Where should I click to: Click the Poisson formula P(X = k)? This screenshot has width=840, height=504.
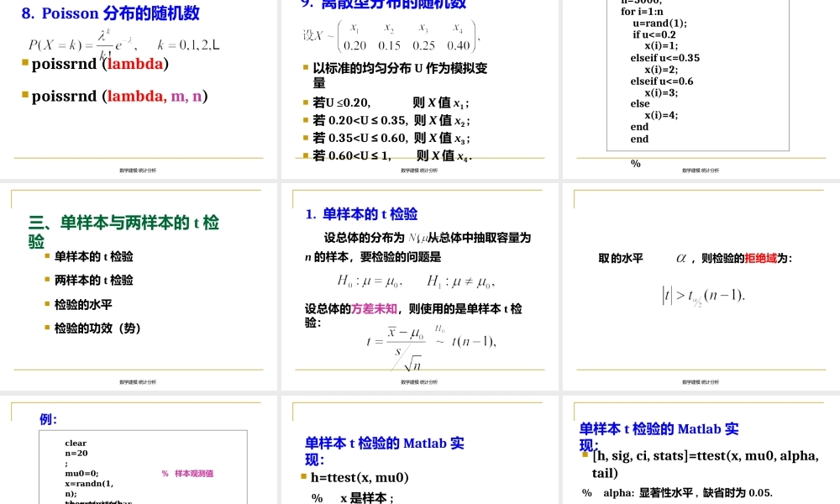point(123,45)
